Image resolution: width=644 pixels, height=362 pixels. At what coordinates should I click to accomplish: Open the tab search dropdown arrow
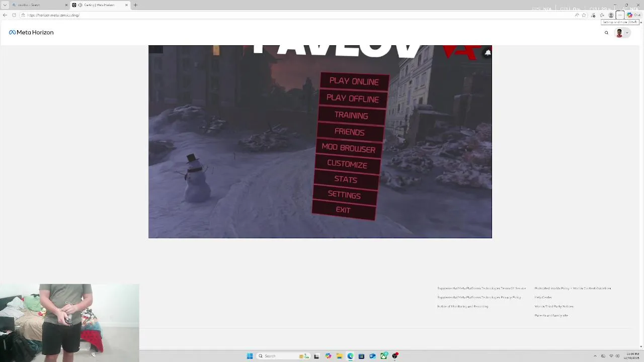[x=5, y=5]
